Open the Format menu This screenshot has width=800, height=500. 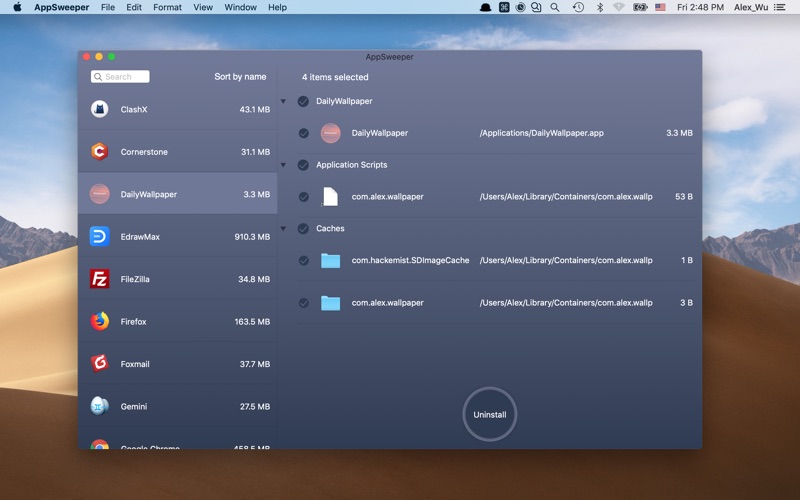click(x=167, y=7)
